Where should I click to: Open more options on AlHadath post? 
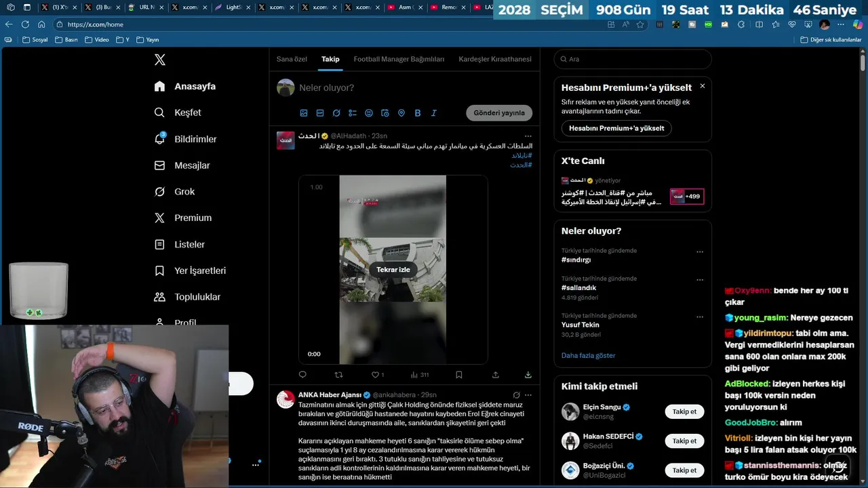[x=528, y=136]
